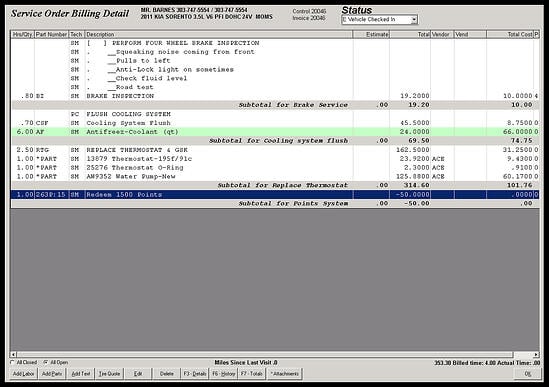Open the Attachments button
Viewport: 549px width, 387px height.
pos(285,374)
